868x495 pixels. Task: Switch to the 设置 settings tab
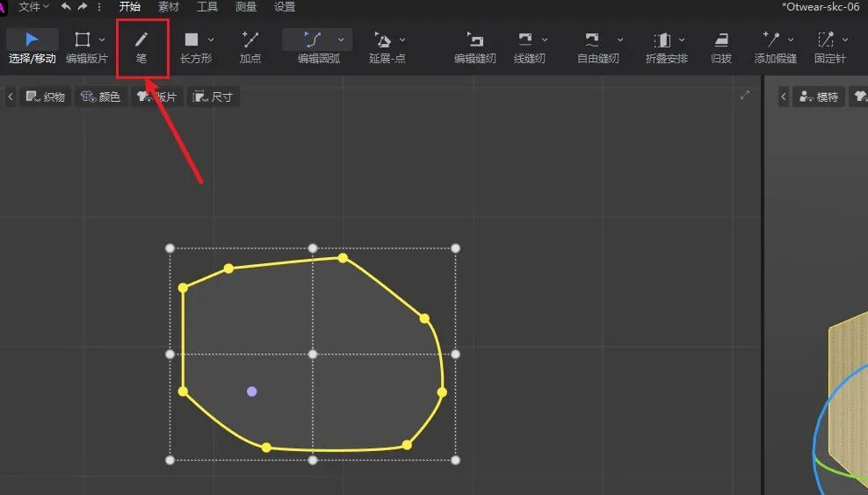[285, 7]
